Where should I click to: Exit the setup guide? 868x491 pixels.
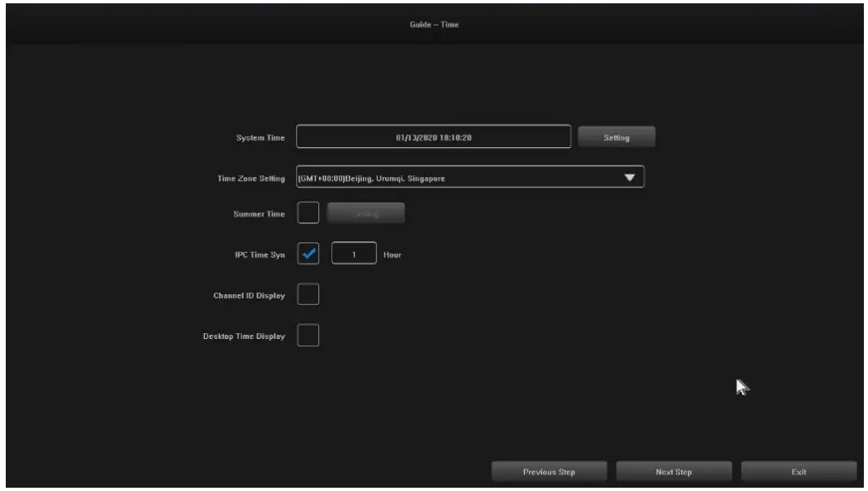pos(799,472)
